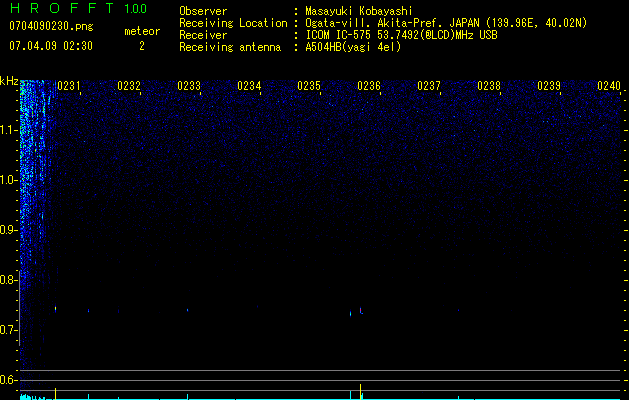This screenshot has height=400, width=629.
Task: Click the meteor count label
Action: (x=142, y=31)
